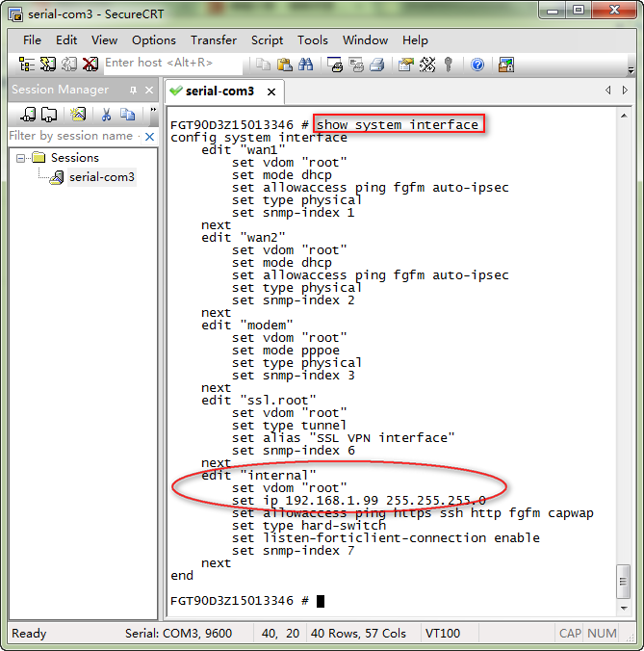Click the Public Key key icon

coord(449,65)
